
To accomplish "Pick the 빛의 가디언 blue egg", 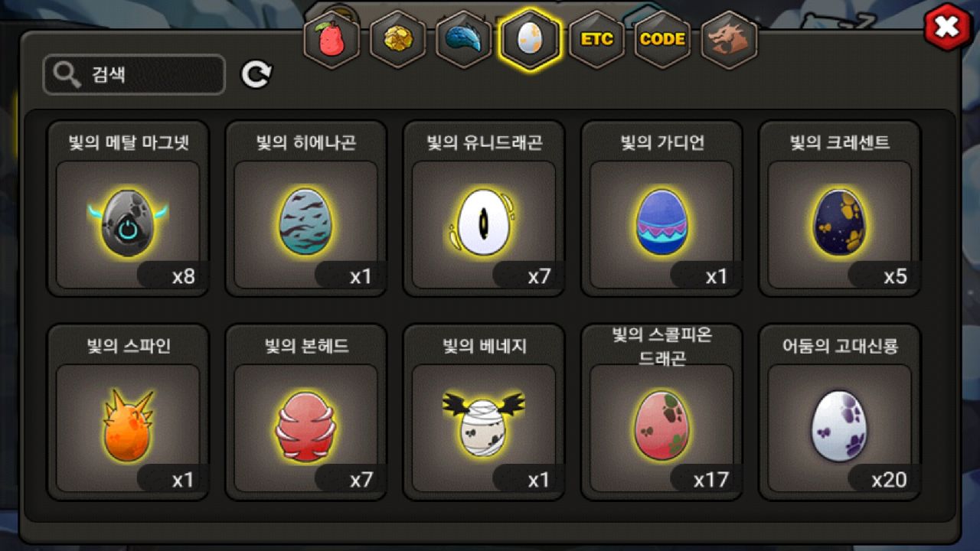I will pos(661,208).
